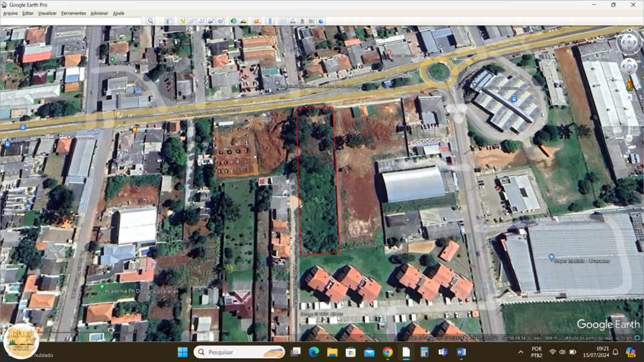Toggle the sidebar panel visibility
This screenshot has width=644, height=362.
(170, 21)
